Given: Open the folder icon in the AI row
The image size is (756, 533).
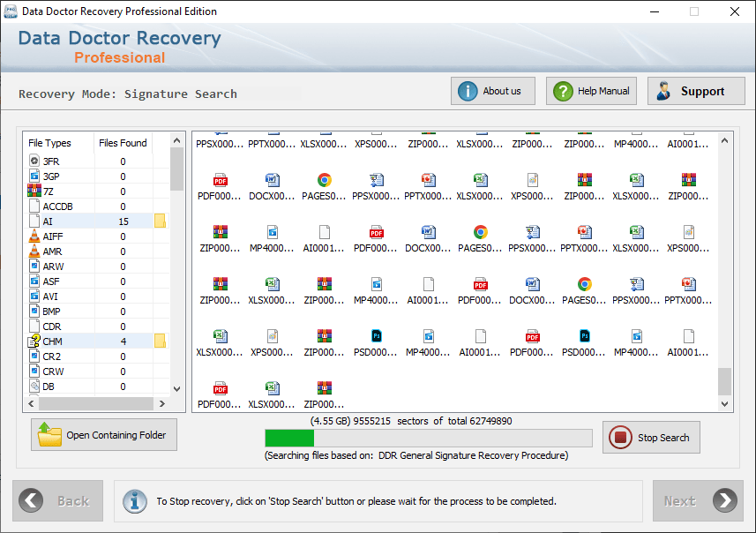Looking at the screenshot, I should pos(160,221).
